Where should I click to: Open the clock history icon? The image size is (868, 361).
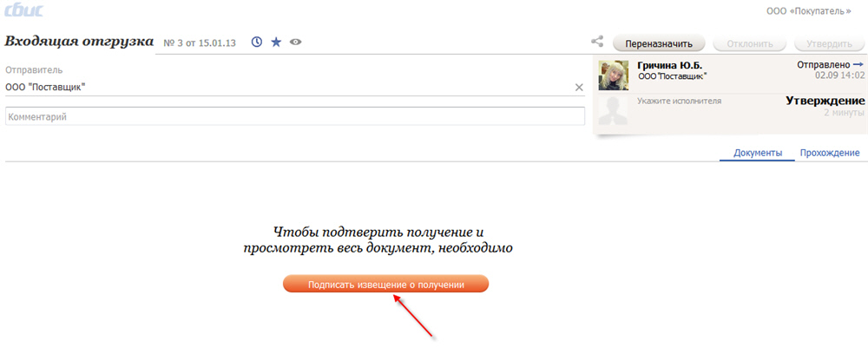[x=257, y=42]
